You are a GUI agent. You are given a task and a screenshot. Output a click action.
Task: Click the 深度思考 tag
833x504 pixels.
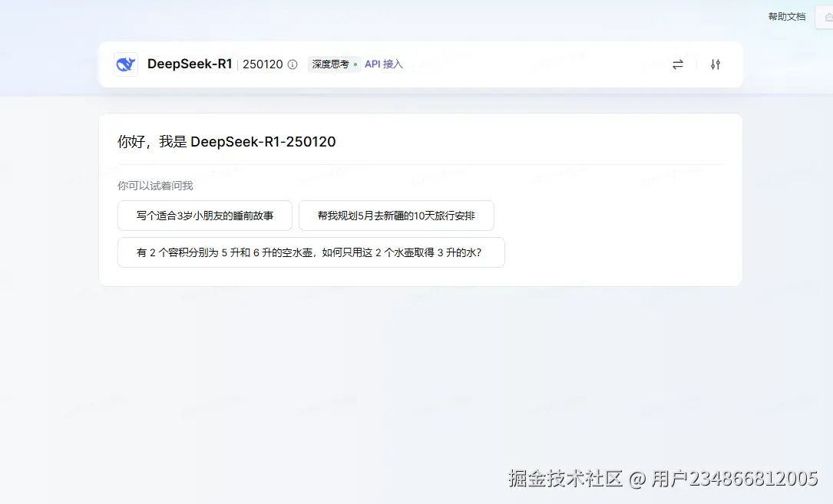(x=334, y=64)
